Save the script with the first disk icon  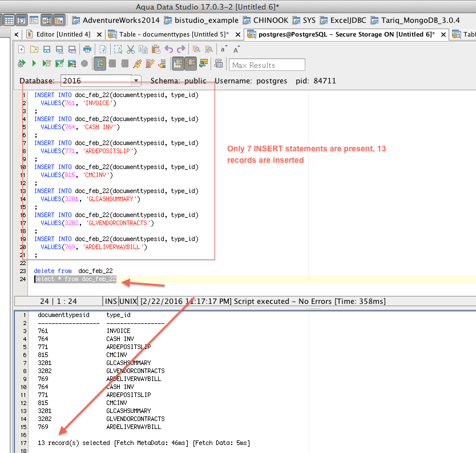coord(47,49)
